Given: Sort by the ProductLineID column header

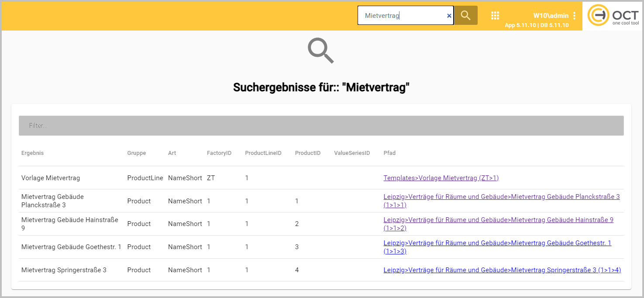Looking at the screenshot, I should pyautogui.click(x=263, y=153).
